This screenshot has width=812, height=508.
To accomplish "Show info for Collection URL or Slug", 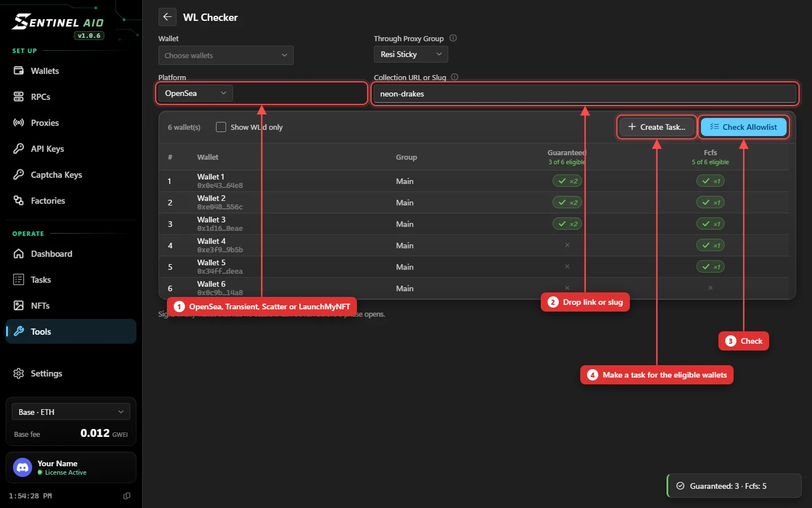I will (454, 77).
